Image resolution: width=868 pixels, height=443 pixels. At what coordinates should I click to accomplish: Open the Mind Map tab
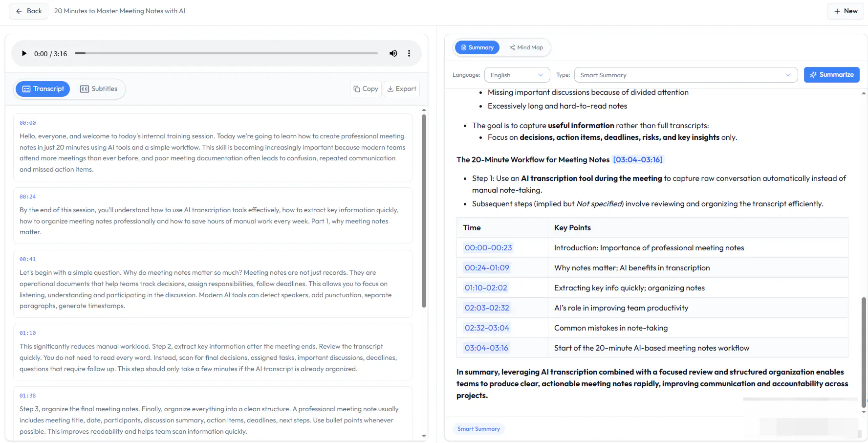coord(526,47)
